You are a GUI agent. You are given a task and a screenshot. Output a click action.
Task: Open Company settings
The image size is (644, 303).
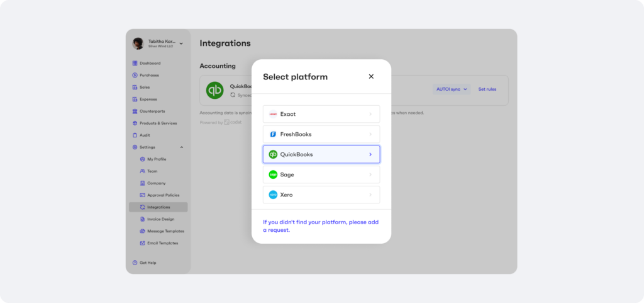(x=158, y=183)
